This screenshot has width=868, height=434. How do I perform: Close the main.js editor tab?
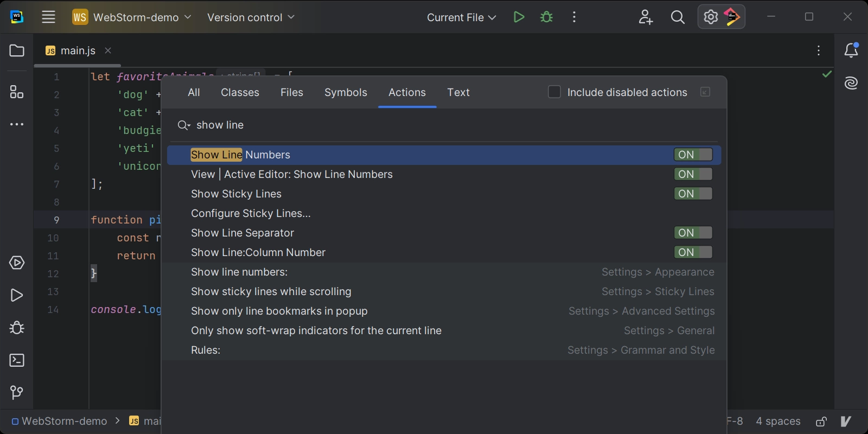pos(108,50)
